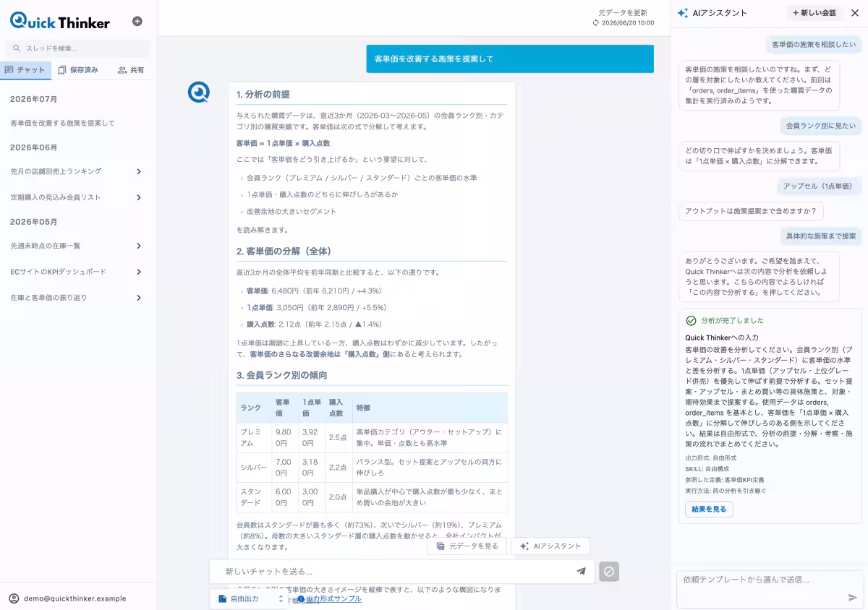The image size is (868, 610).
Task: Send chat with paper plane icon
Action: pyautogui.click(x=581, y=571)
